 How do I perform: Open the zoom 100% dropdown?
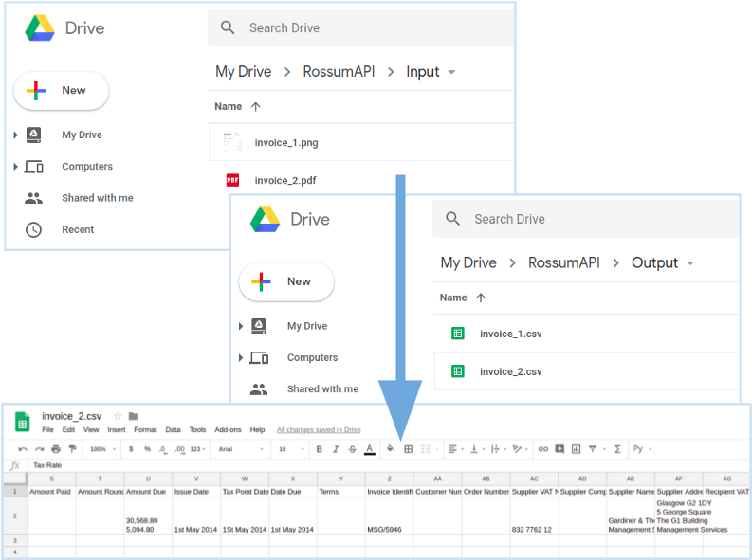pos(101,449)
